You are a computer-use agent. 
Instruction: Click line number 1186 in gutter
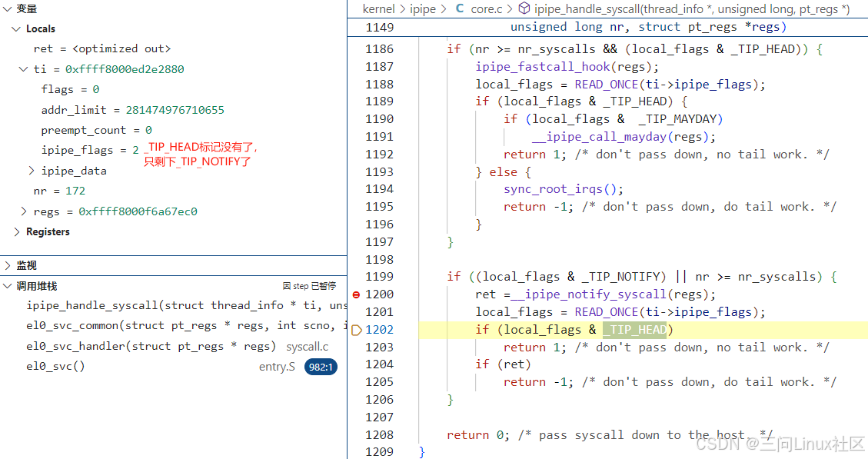click(379, 49)
